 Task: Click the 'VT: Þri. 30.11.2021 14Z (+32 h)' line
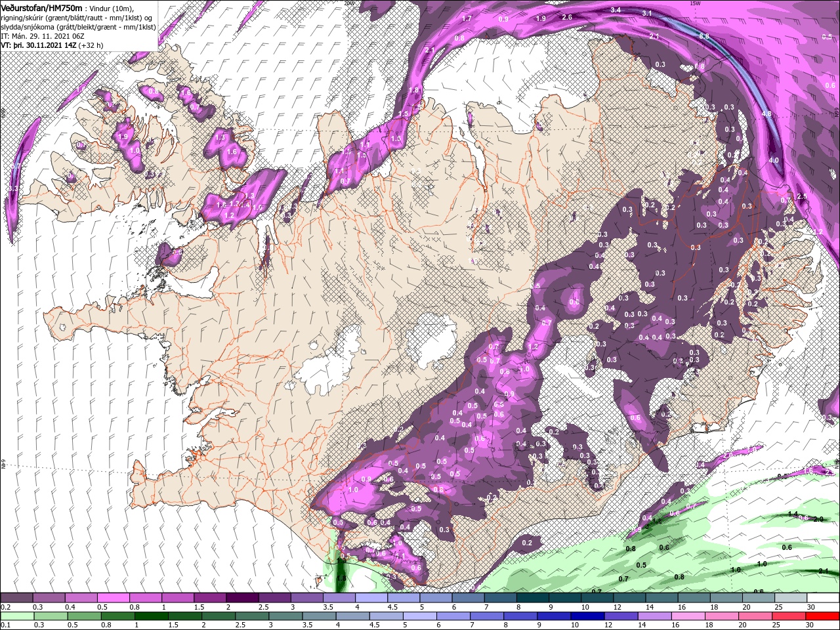51,45
